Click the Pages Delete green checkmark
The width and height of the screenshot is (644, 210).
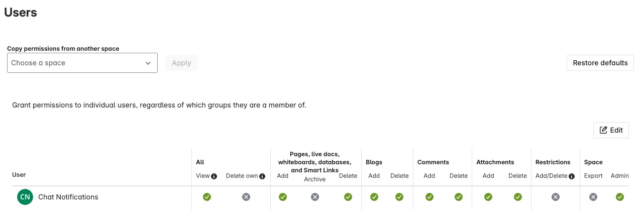pyautogui.click(x=348, y=197)
